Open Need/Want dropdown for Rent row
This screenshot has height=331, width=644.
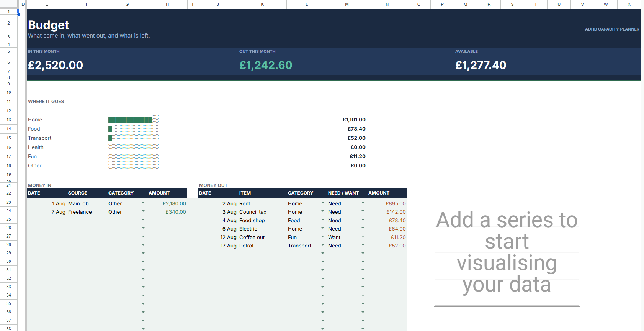click(363, 203)
